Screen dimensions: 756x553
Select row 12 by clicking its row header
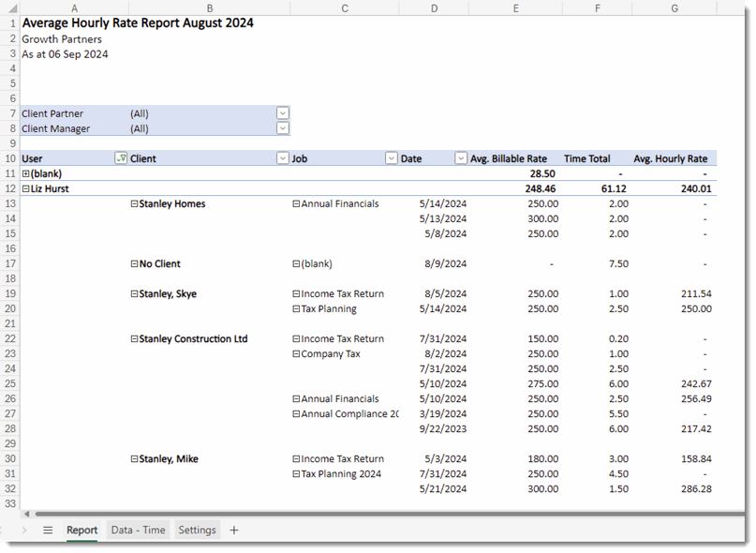point(12,187)
